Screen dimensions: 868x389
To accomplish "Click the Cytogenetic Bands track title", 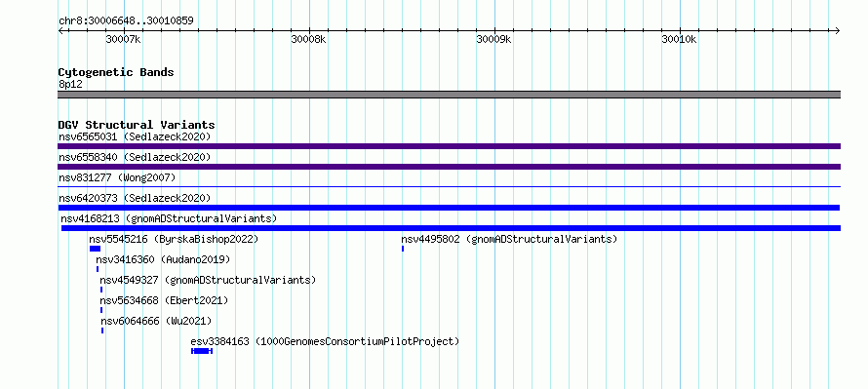I will (116, 72).
